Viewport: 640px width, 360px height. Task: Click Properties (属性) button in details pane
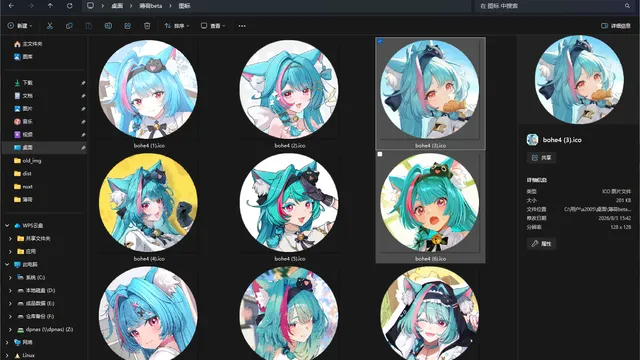[x=541, y=244]
